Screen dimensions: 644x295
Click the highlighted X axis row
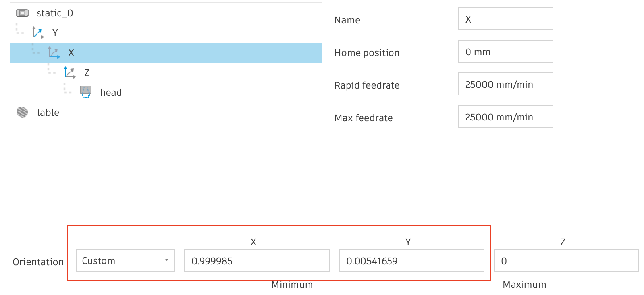[167, 52]
